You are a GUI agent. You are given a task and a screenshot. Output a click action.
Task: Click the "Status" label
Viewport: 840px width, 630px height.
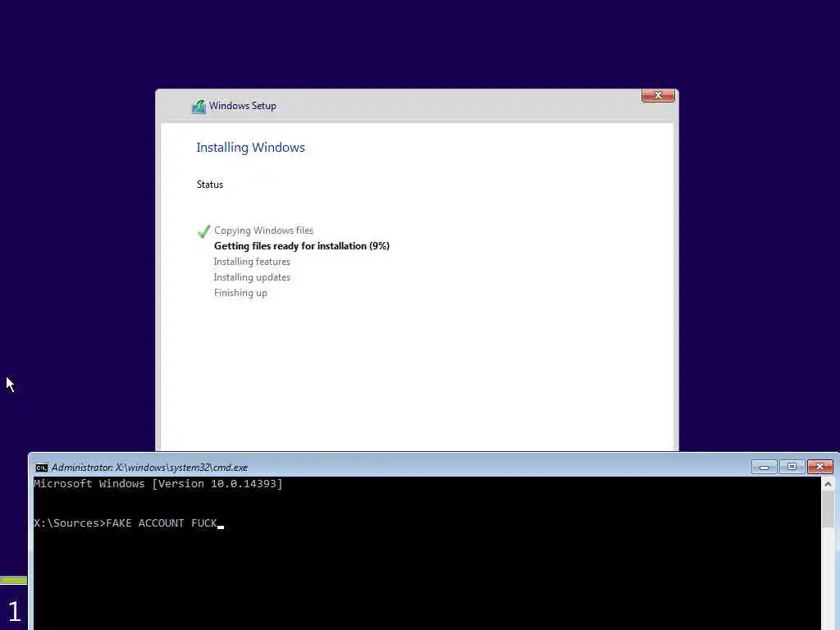pyautogui.click(x=209, y=185)
